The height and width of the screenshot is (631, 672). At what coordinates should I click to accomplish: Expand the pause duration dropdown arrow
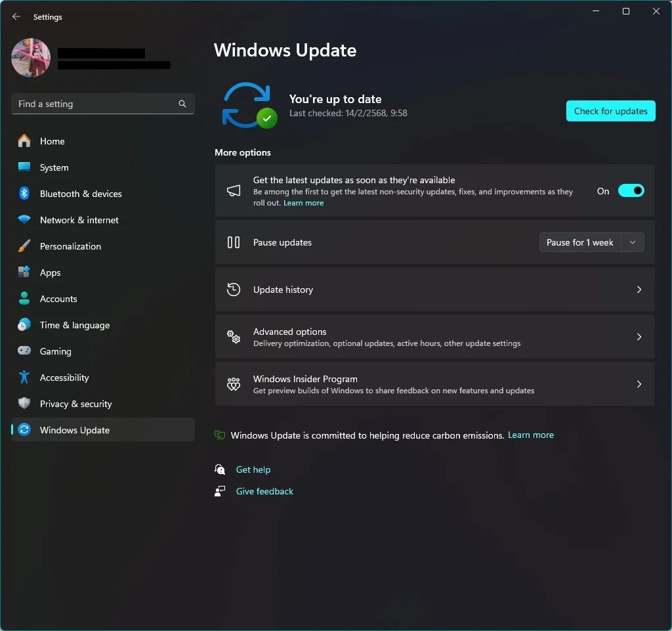tap(633, 242)
